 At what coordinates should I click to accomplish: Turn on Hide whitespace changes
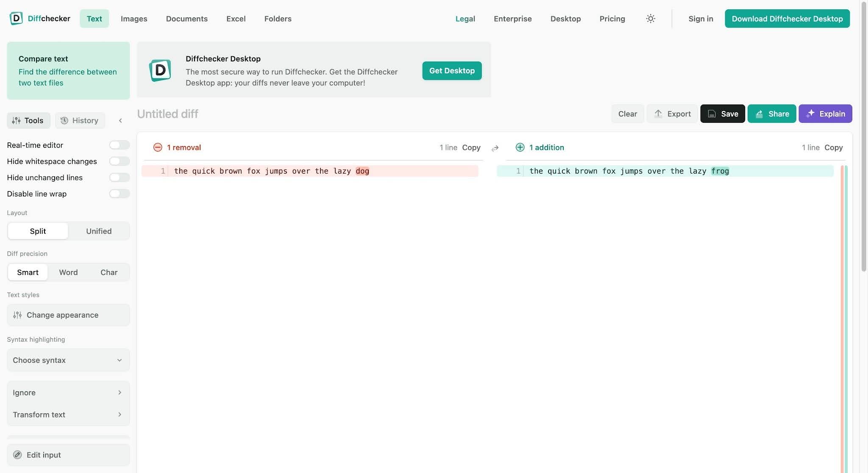coord(120,161)
